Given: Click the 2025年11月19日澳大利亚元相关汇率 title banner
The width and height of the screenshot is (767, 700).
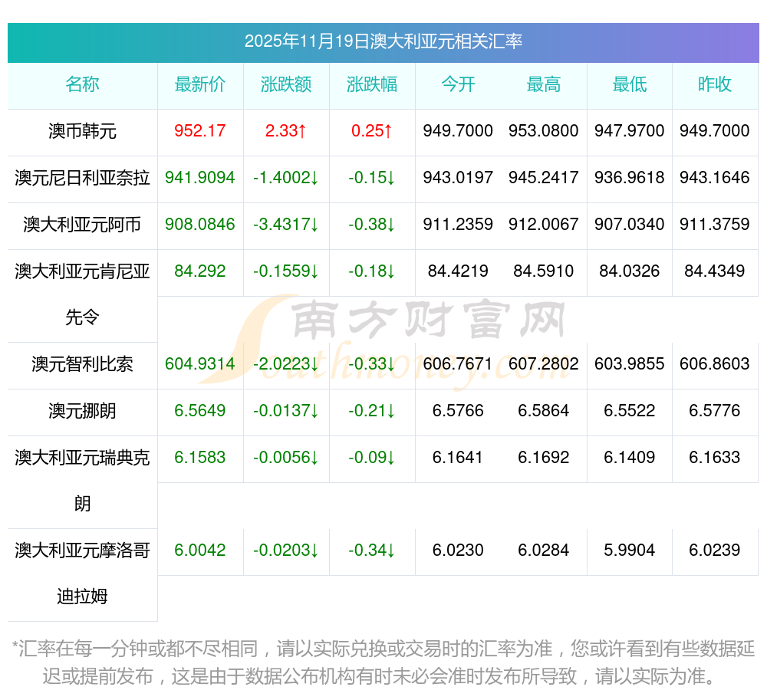Looking at the screenshot, I should (x=383, y=41).
